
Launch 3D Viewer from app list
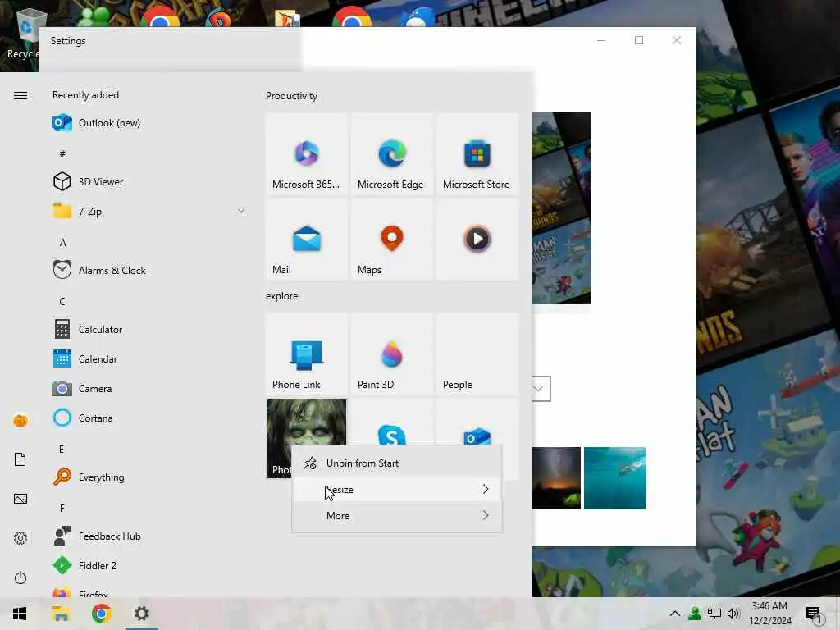coord(149,181)
